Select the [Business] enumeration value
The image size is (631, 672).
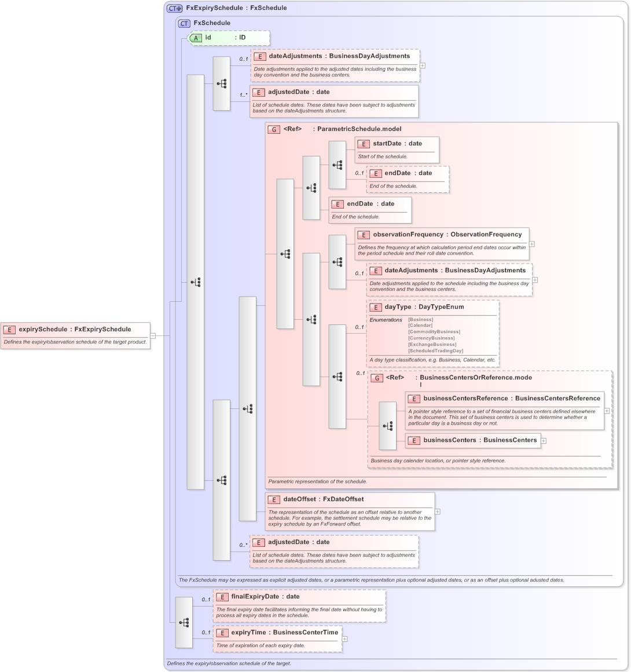point(421,319)
